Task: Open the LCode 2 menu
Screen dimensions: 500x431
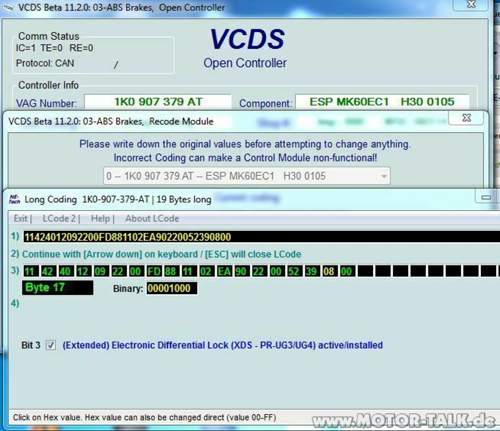Action: coord(59,219)
